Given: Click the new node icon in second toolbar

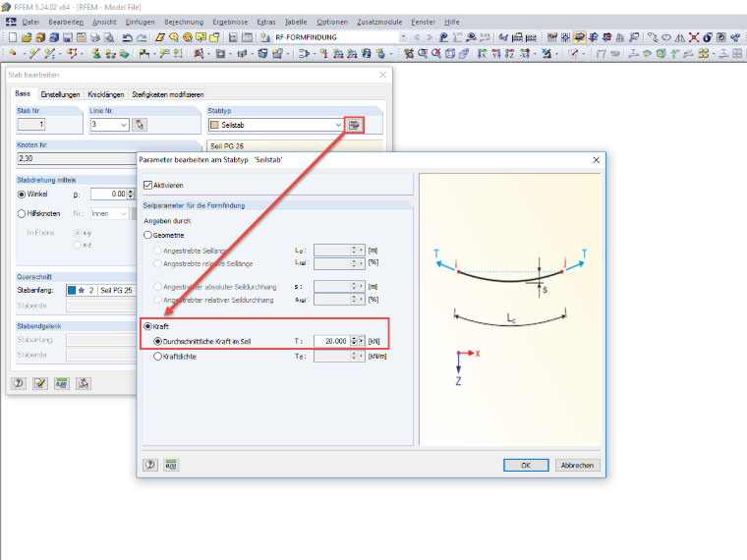Looking at the screenshot, I should click(13, 53).
